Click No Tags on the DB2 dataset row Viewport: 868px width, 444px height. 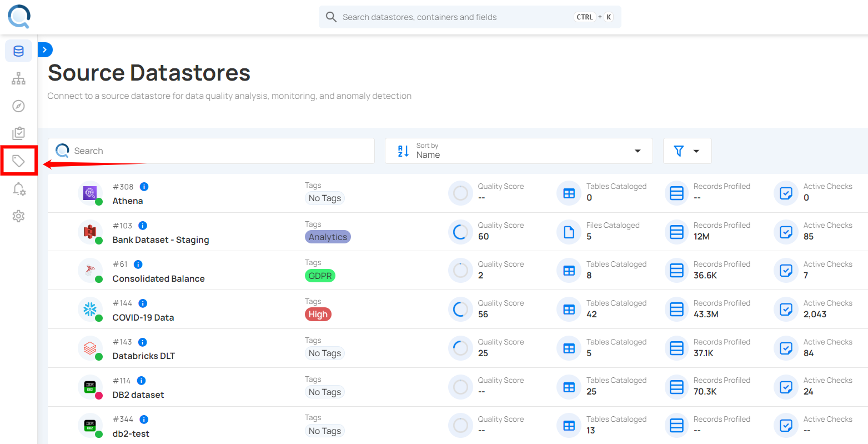(325, 392)
